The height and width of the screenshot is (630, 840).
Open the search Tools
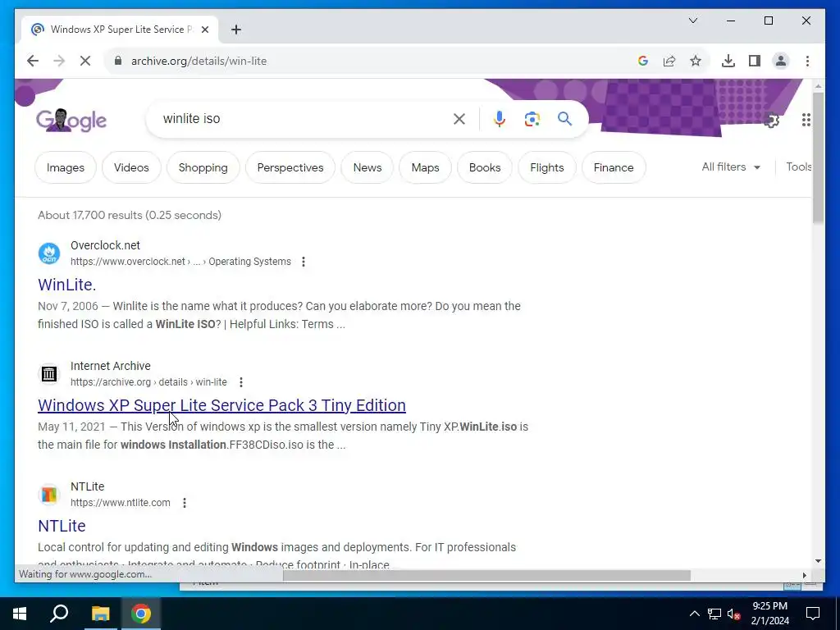pyautogui.click(x=799, y=167)
